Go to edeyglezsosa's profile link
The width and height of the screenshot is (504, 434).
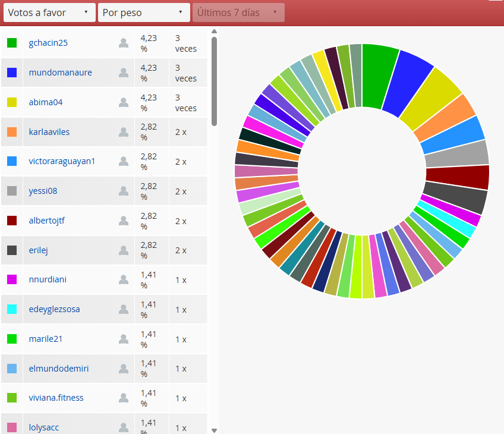[x=54, y=309]
